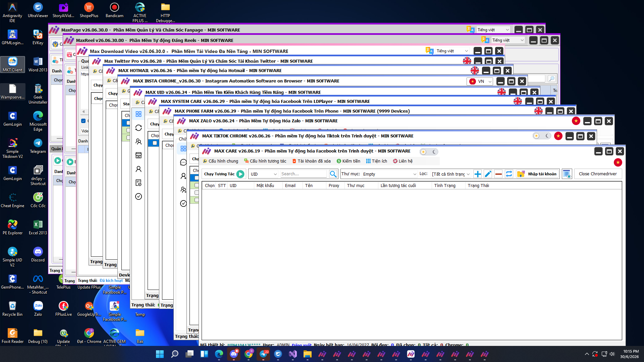
Task: Click Nhập tài khoản button
Action: (538, 174)
